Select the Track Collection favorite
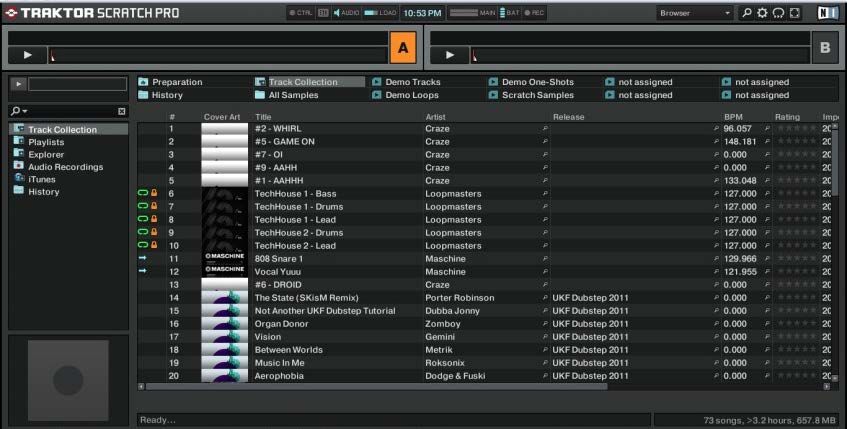Viewport: 847px width, 429px height. [310, 82]
